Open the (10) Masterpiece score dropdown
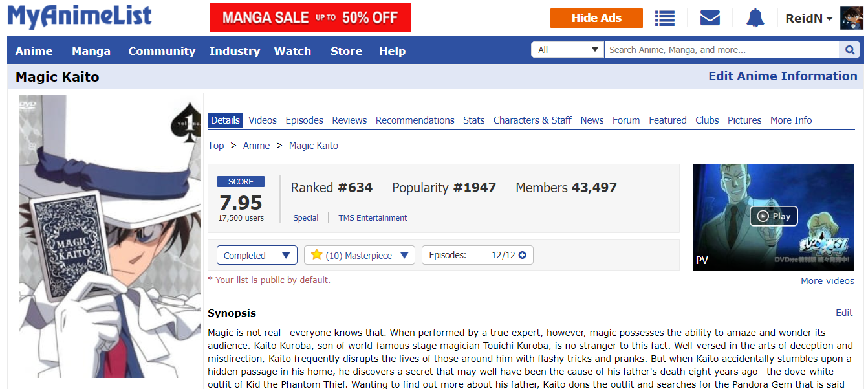The width and height of the screenshot is (868, 389). (360, 256)
